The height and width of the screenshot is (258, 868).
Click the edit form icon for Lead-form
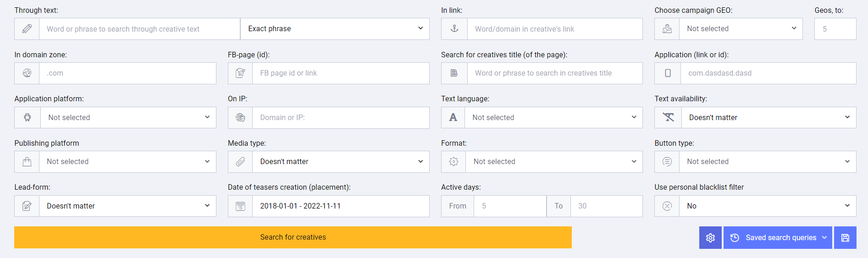pos(27,206)
